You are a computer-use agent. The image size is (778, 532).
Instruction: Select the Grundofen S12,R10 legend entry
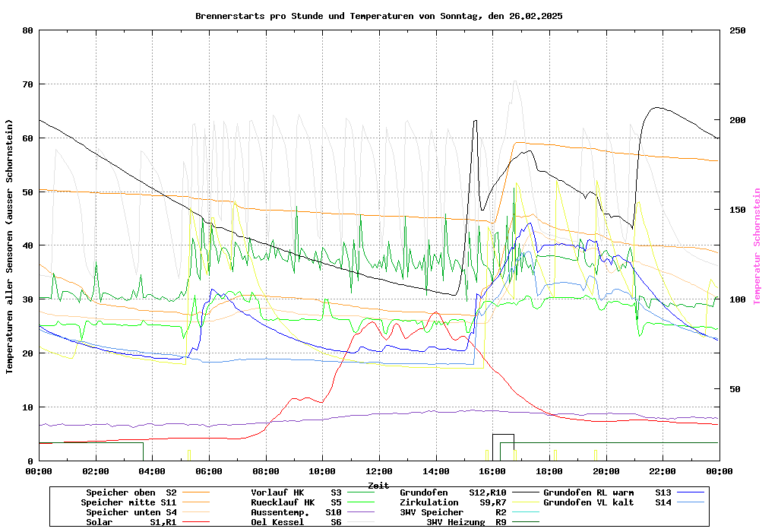(453, 492)
